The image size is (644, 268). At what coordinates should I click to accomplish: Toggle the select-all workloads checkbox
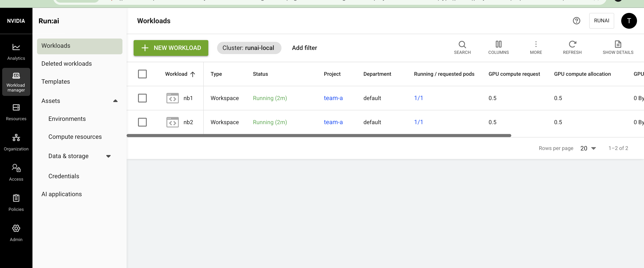pos(142,74)
